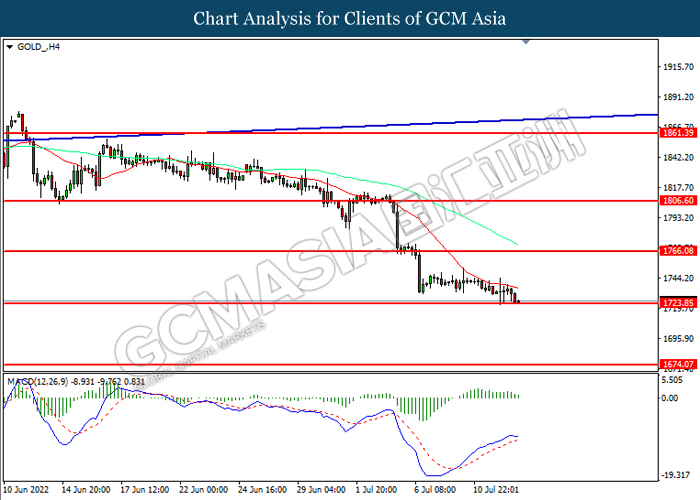Select the GOLD_,H4 chart title label
The width and height of the screenshot is (700, 500).
pos(38,47)
